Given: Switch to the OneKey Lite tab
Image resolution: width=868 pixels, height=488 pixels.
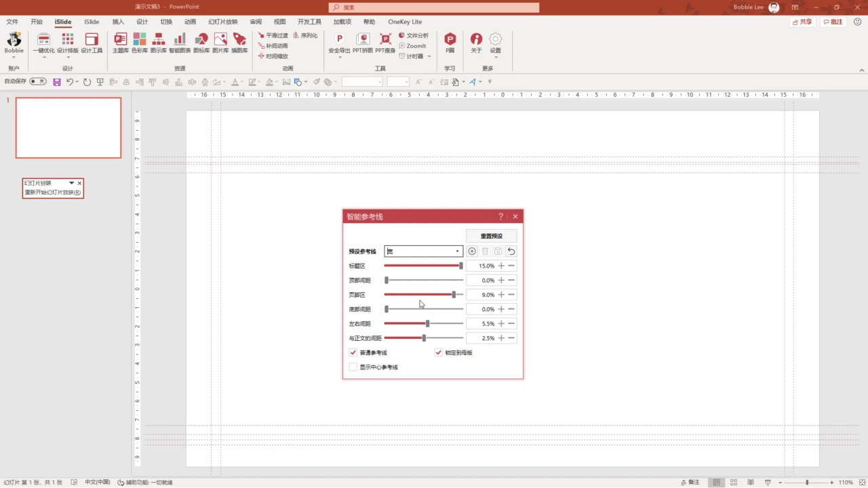Looking at the screenshot, I should pyautogui.click(x=405, y=22).
